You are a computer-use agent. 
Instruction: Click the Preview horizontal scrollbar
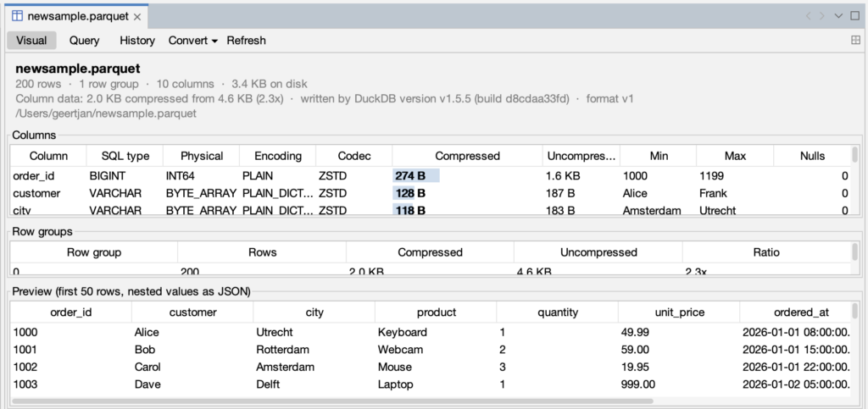(332, 401)
